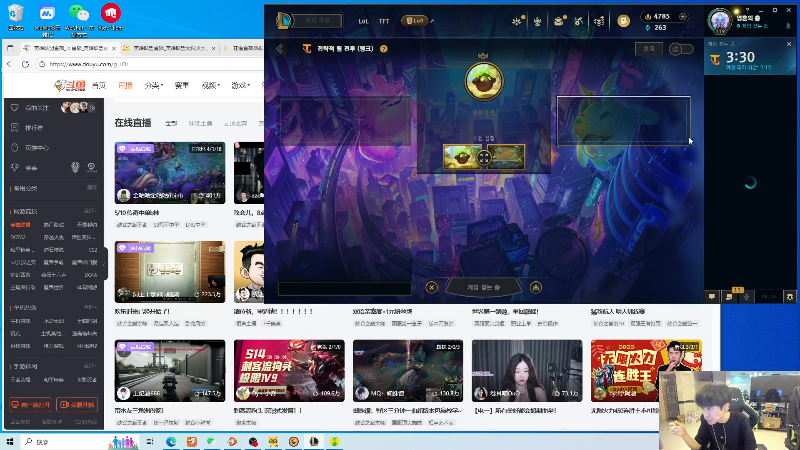Click the lobby chat input box
800x450 pixels.
(345, 289)
